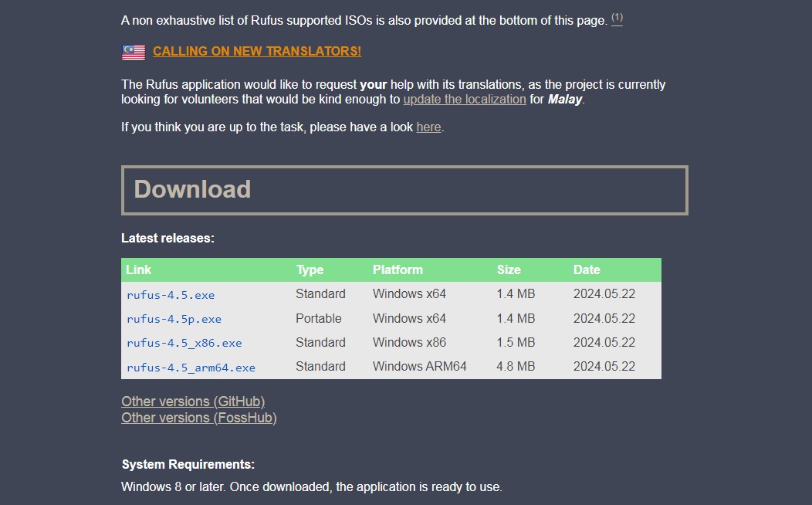Image resolution: width=812 pixels, height=505 pixels.
Task: Download the Windows ARM64 version rufus-4.5_arm64.exe
Action: coord(192,367)
